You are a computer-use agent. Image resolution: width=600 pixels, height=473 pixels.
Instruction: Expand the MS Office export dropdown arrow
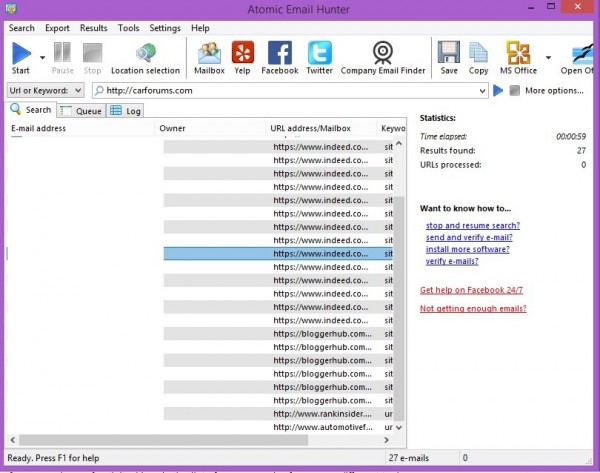548,57
